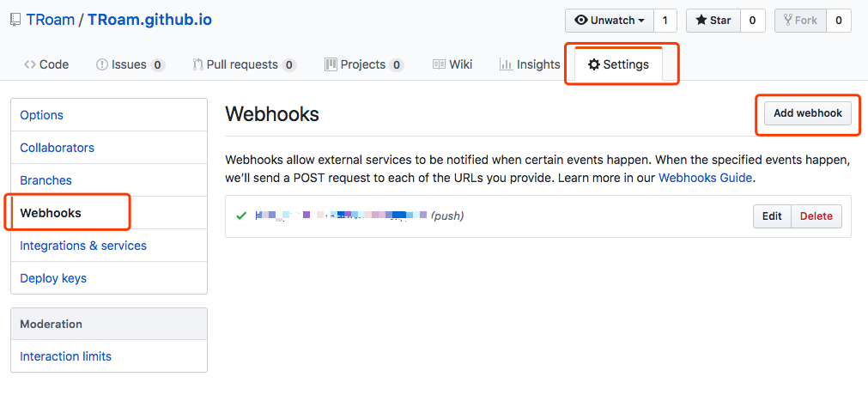Image resolution: width=868 pixels, height=395 pixels.
Task: Switch to the Code tab
Action: (x=46, y=64)
